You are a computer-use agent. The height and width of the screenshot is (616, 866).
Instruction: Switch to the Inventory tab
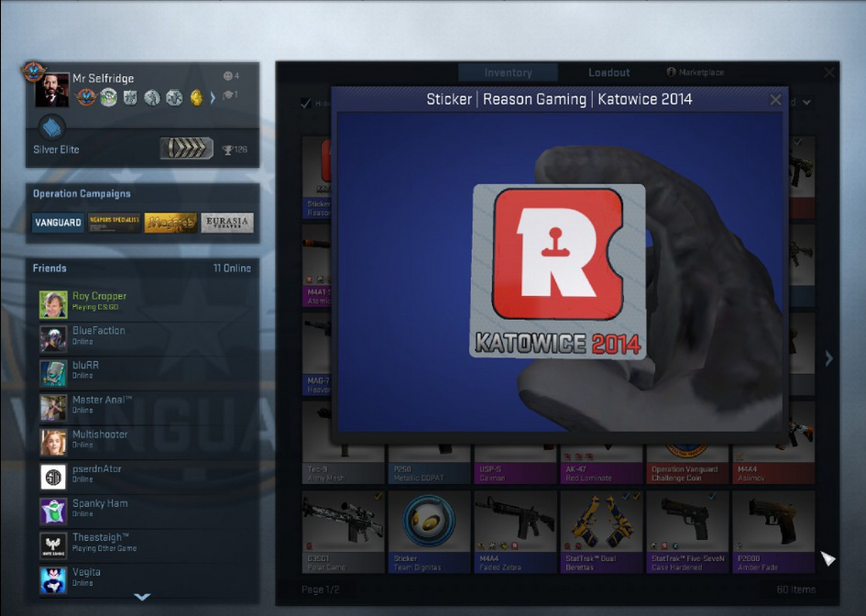coord(508,72)
